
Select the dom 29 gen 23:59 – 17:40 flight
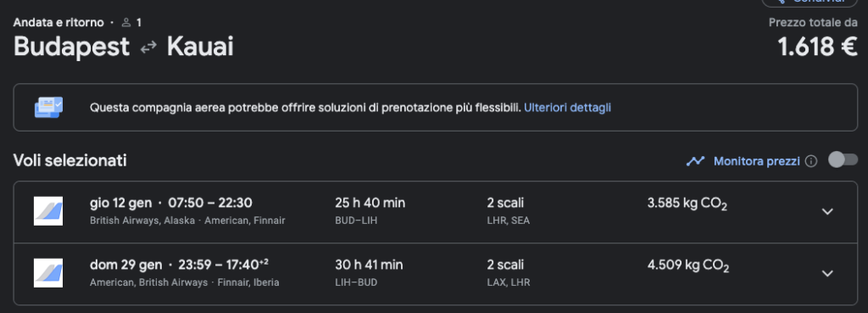coord(435,274)
